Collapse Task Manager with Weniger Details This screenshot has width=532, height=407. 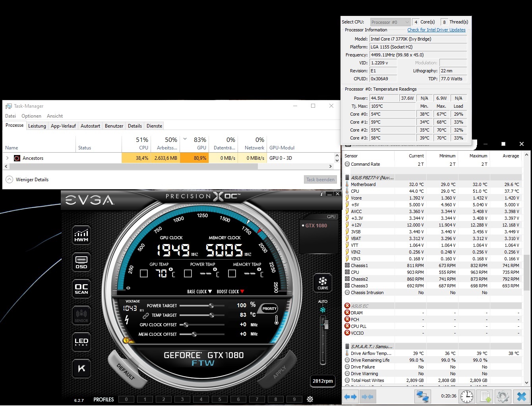[27, 180]
